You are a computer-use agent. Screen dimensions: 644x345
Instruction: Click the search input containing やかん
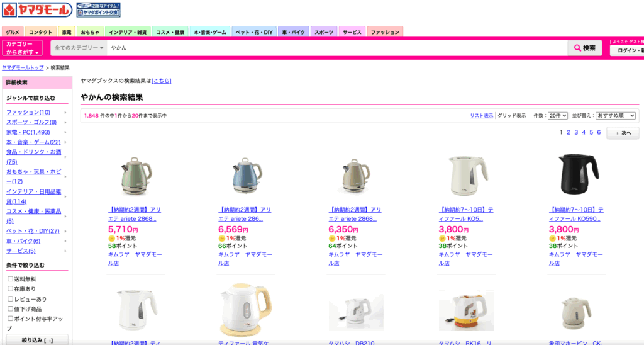tap(337, 48)
